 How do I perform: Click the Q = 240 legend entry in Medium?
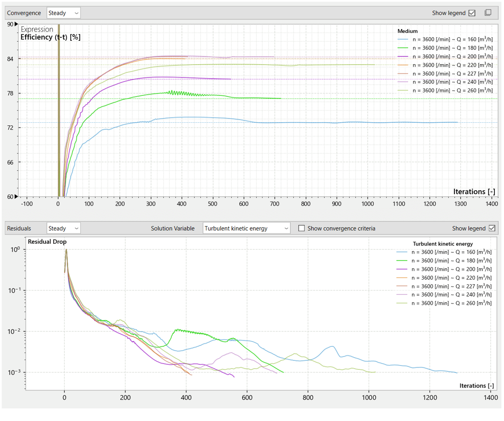(445, 82)
